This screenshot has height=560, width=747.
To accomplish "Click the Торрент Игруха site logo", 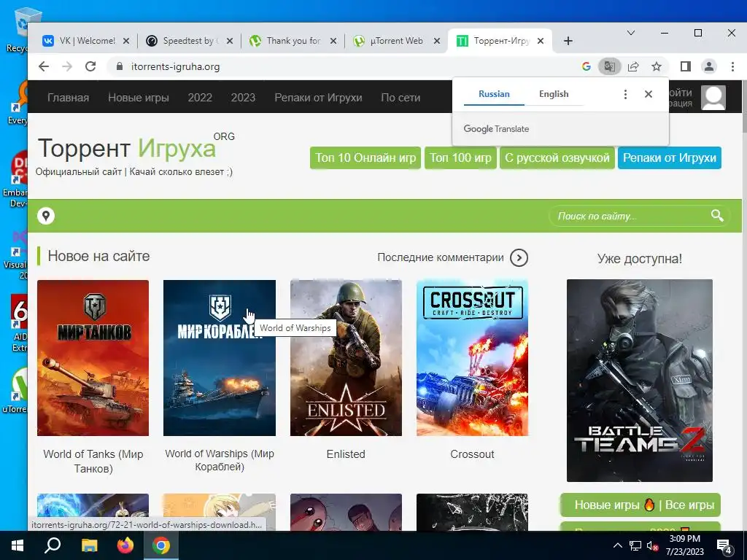I will (136, 147).
